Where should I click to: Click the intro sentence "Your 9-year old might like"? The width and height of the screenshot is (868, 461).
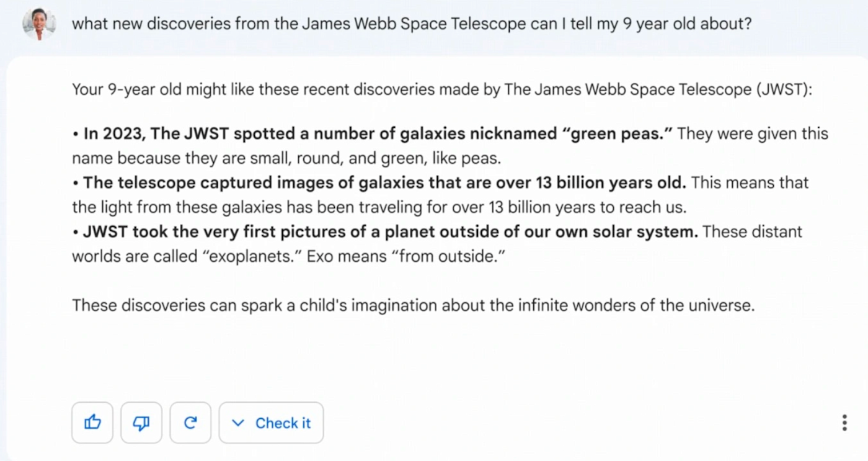pyautogui.click(x=164, y=90)
